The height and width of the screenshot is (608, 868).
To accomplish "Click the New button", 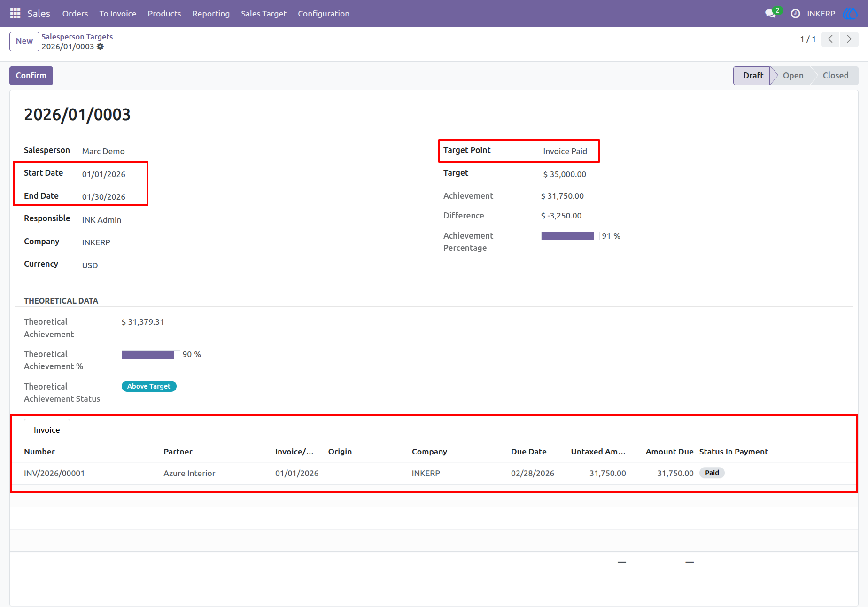I will [x=24, y=41].
